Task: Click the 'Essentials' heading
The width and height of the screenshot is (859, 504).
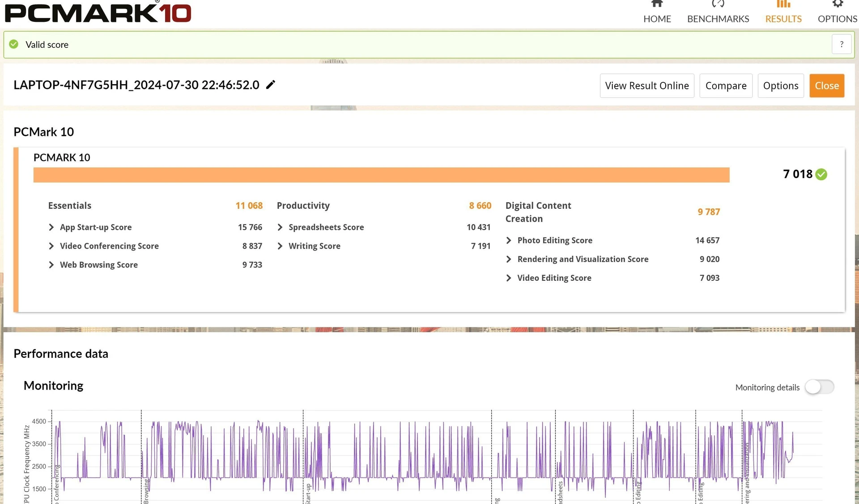Action: (70, 206)
